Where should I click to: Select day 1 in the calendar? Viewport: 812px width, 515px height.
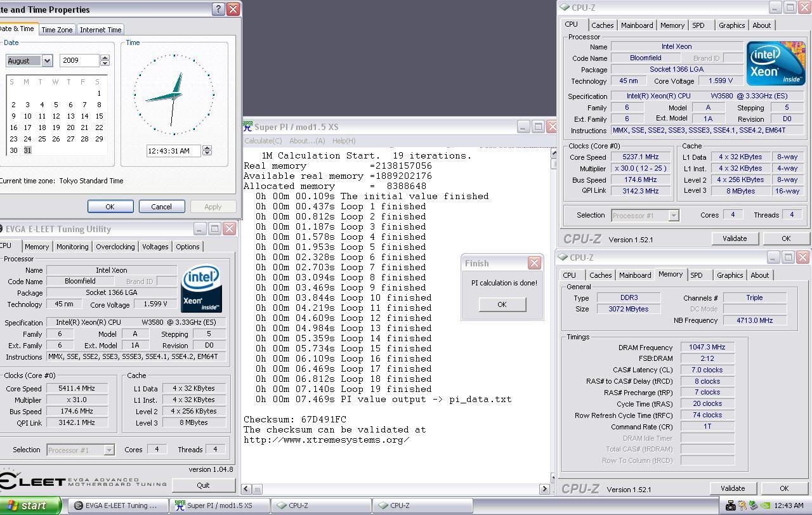[x=99, y=93]
